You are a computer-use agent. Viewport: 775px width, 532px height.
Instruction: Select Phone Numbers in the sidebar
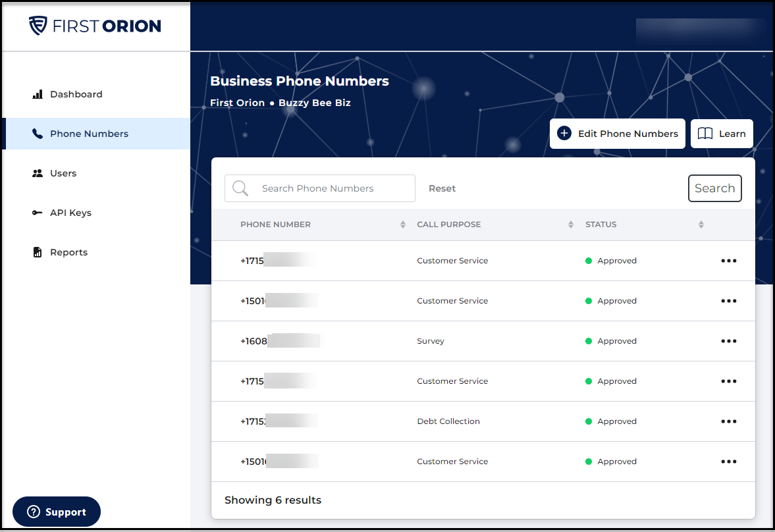click(96, 134)
